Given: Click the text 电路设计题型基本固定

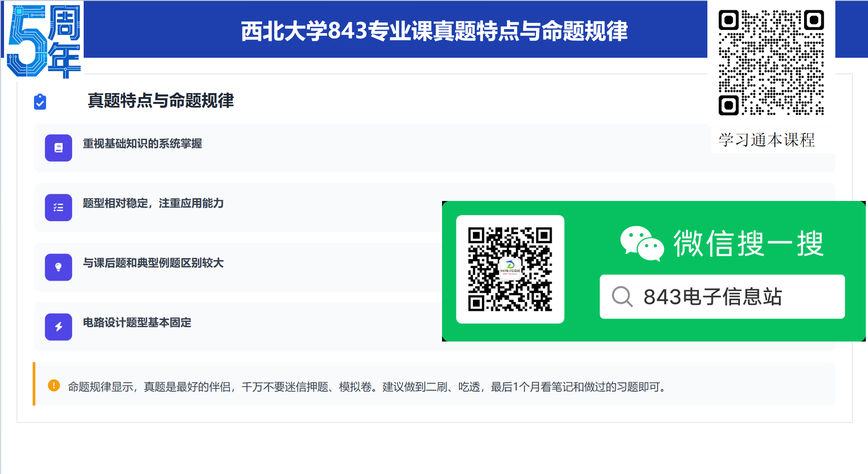Looking at the screenshot, I should coord(137,323).
